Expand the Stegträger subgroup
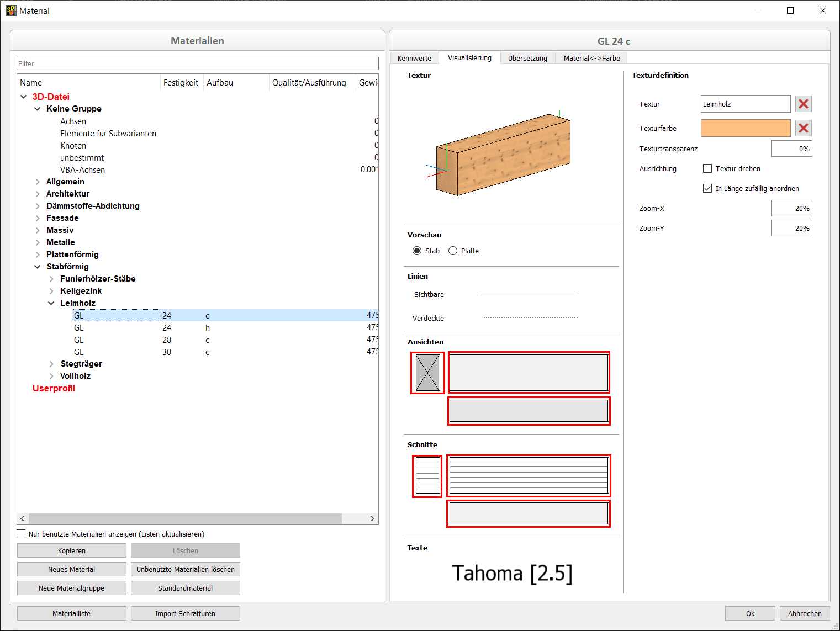The height and width of the screenshot is (631, 840). click(51, 364)
